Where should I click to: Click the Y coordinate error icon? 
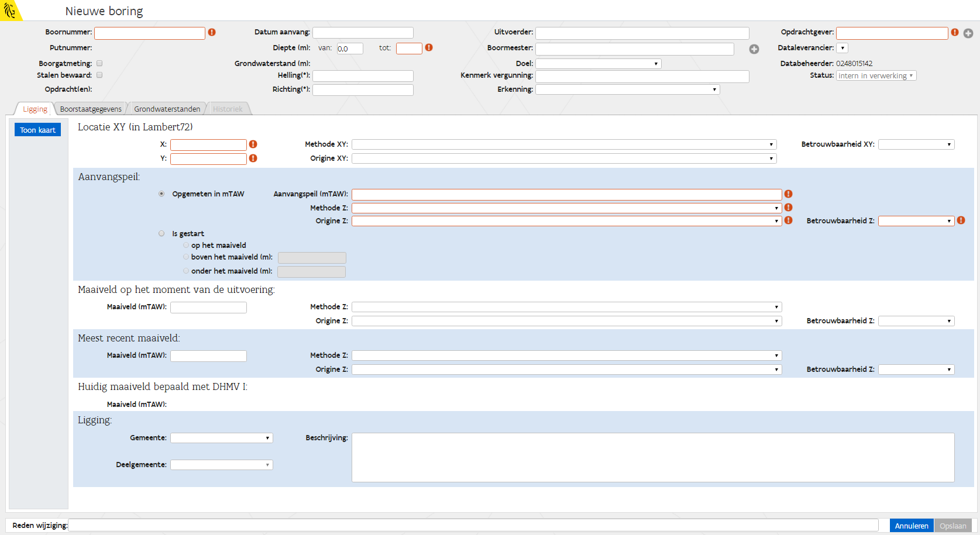253,158
